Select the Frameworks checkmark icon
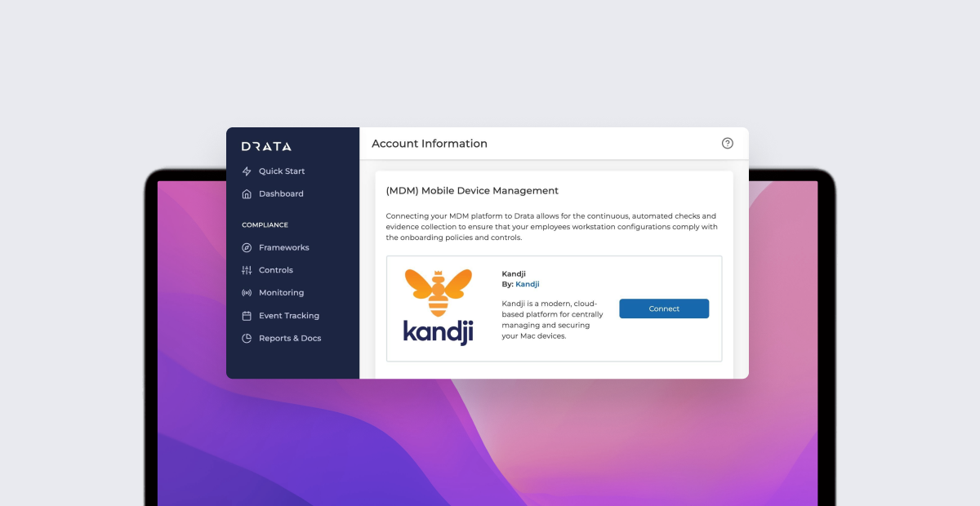980x506 pixels. (247, 247)
